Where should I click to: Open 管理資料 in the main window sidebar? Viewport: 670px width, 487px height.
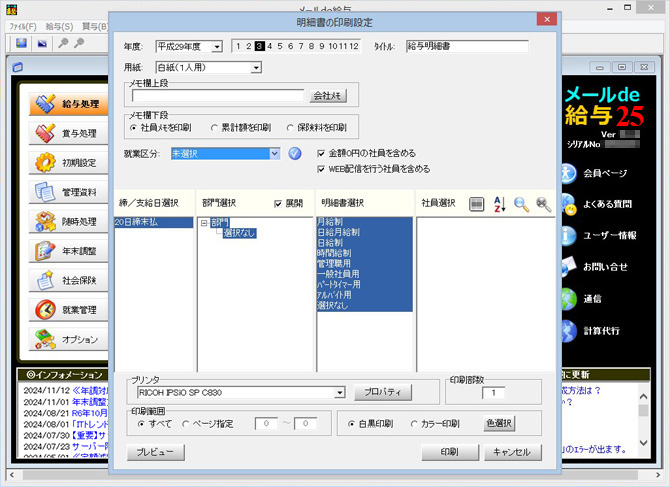coord(68,192)
